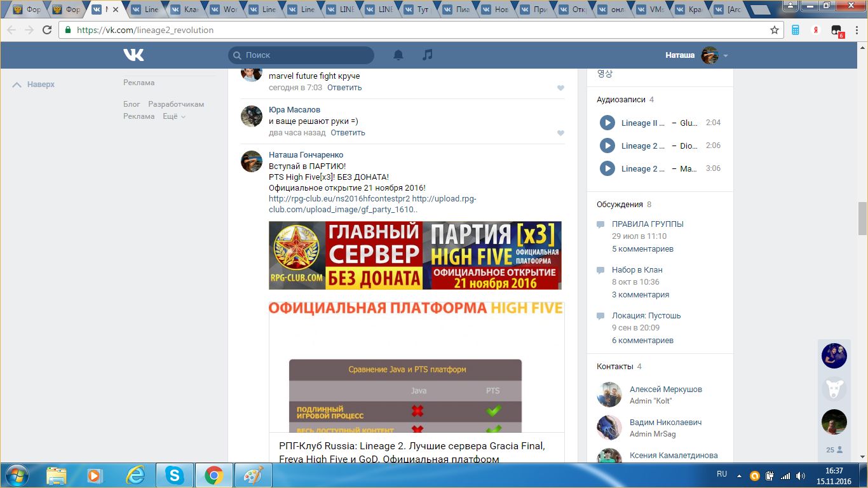Switch the RU input language indicator
868x488 pixels.
722,475
